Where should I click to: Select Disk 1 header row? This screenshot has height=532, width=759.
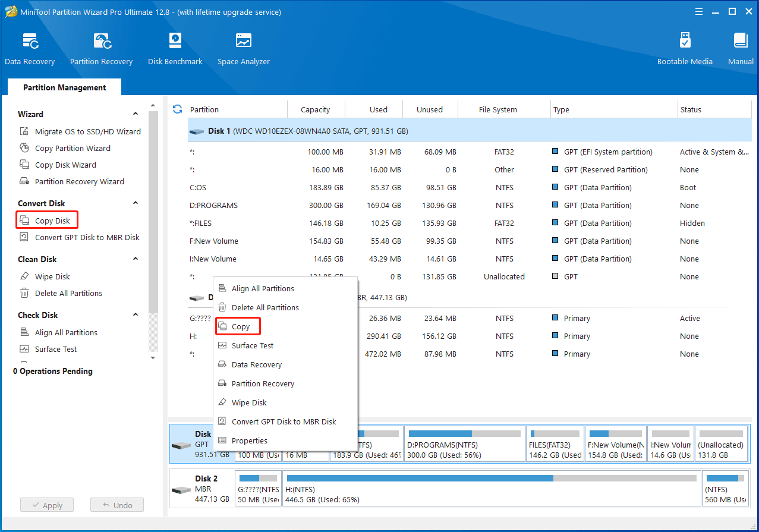click(470, 131)
